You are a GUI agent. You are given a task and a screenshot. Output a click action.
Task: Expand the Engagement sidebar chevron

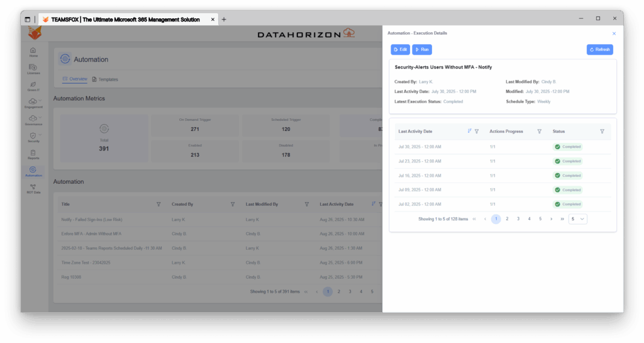pos(40,100)
